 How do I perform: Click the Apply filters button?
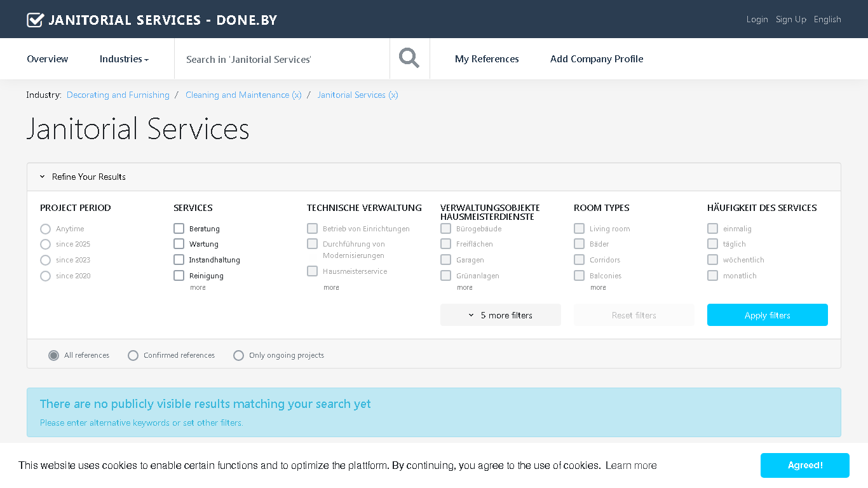[x=768, y=315]
